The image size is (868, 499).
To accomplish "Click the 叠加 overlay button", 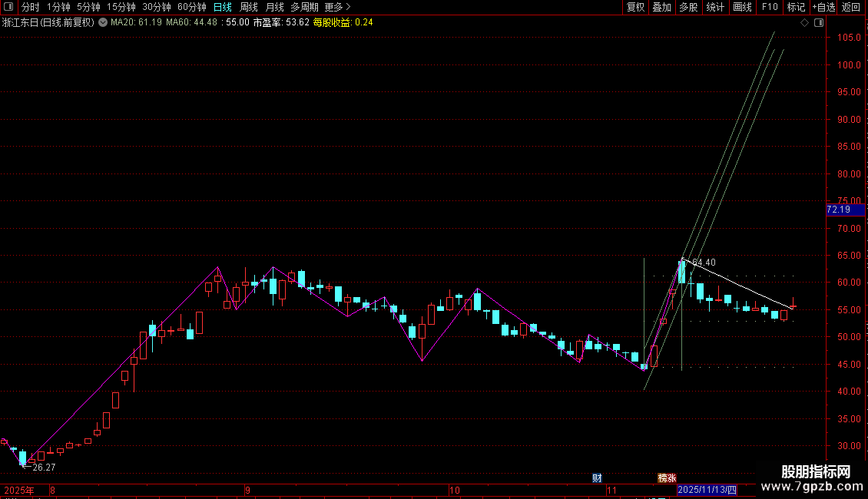I will [661, 7].
